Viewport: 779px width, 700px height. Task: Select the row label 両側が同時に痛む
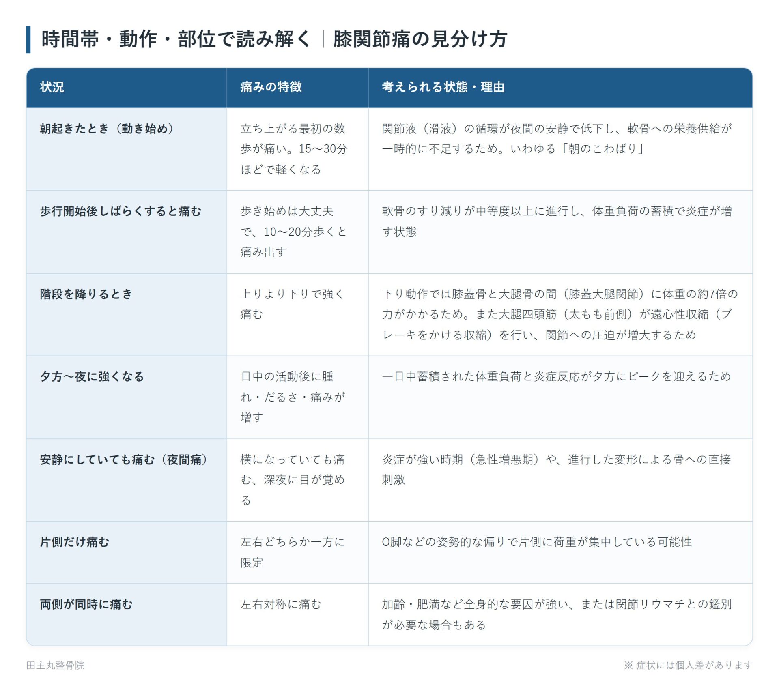[86, 605]
